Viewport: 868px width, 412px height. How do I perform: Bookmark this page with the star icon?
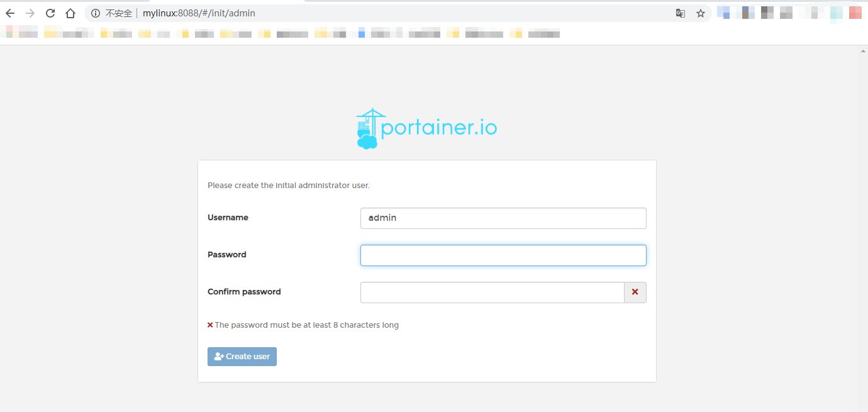(701, 13)
